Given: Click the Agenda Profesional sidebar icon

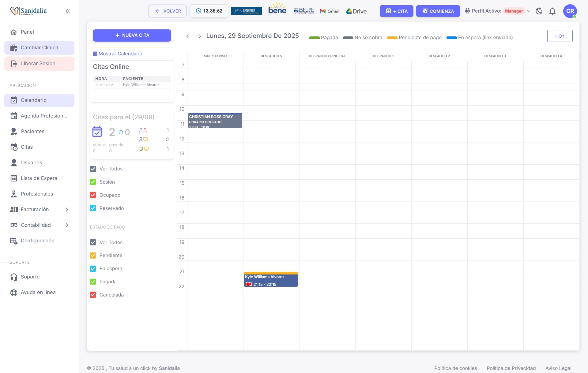Looking at the screenshot, I should tap(14, 116).
